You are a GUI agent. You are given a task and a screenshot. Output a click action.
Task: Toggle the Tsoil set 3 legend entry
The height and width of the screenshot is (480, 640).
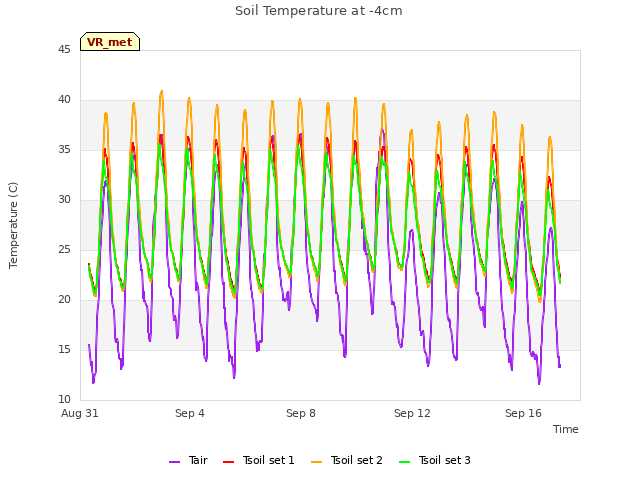click(435, 460)
